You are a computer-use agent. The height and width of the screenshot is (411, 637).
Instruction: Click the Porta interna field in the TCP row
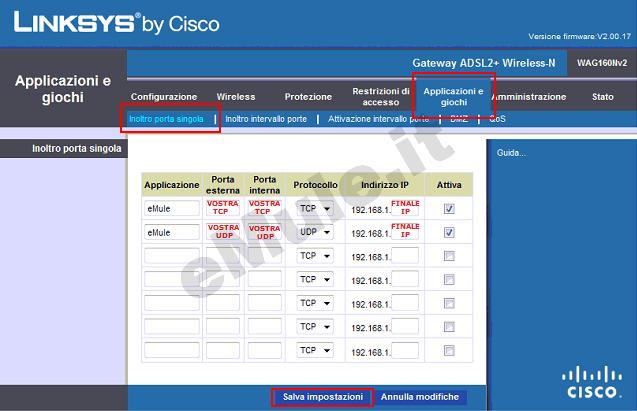(264, 208)
